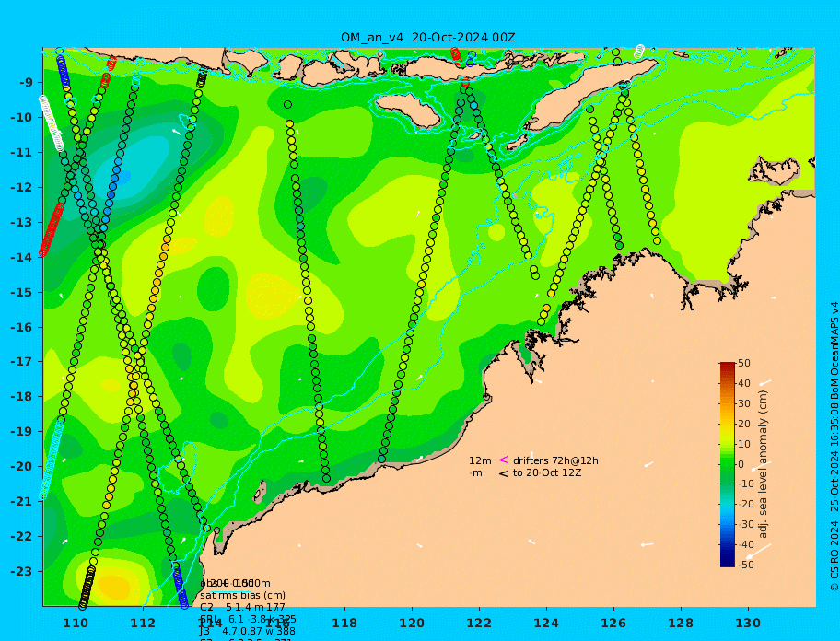This screenshot has height=641, width=840.
Task: Click the latitude label -13
Action: pyautogui.click(x=22, y=222)
